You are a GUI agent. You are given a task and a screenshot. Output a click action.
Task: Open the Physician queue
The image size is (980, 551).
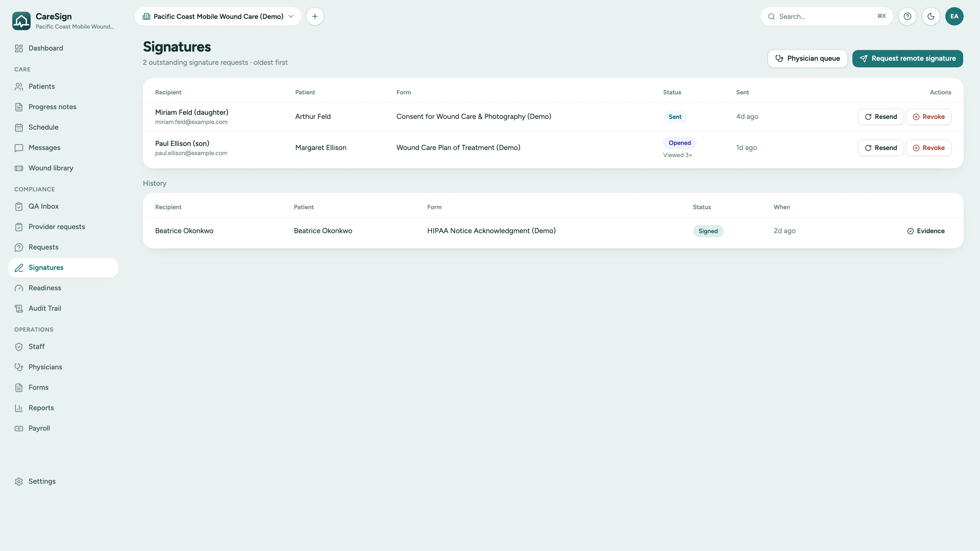[807, 59]
